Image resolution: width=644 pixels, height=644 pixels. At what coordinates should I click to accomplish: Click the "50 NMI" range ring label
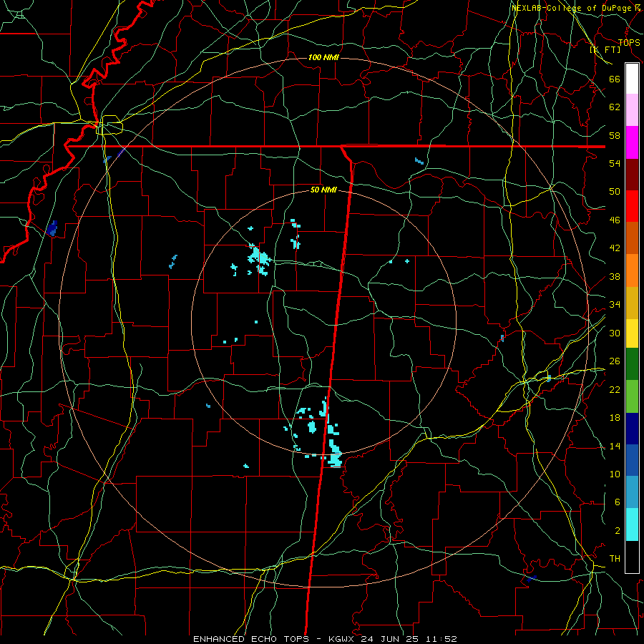pyautogui.click(x=323, y=190)
